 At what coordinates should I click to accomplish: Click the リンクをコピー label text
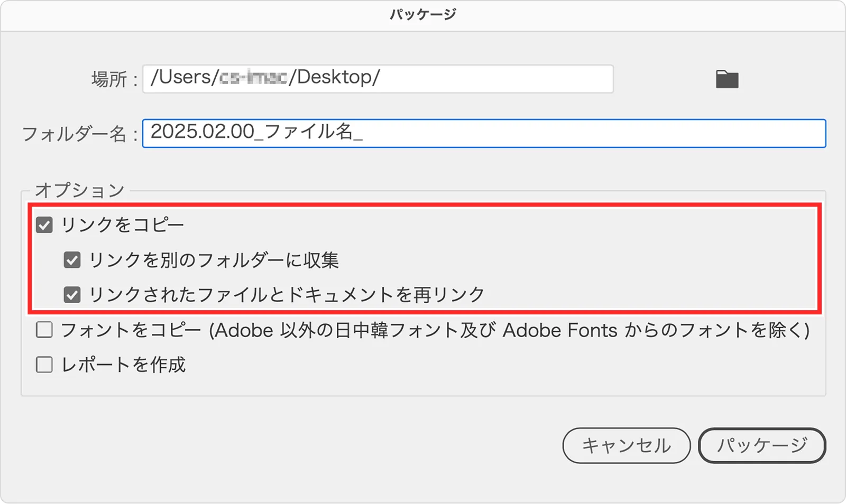(123, 225)
